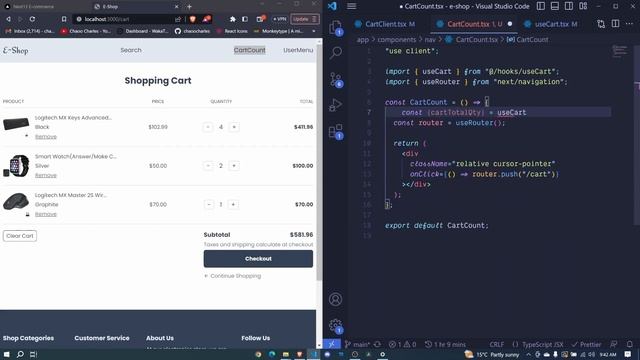The width and height of the screenshot is (640, 360).
Task: Toggle the browser sidebar panel
Action: 245,19
